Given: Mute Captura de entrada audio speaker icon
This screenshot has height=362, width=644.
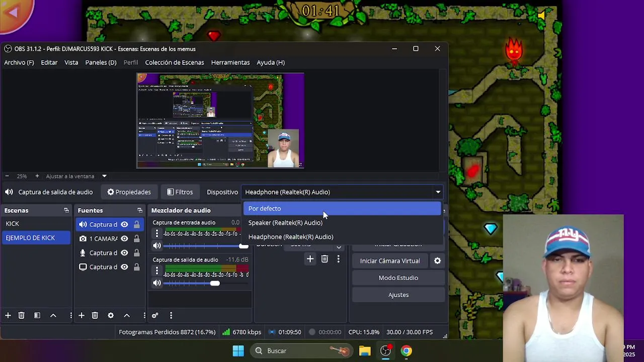Looking at the screenshot, I should (157, 246).
